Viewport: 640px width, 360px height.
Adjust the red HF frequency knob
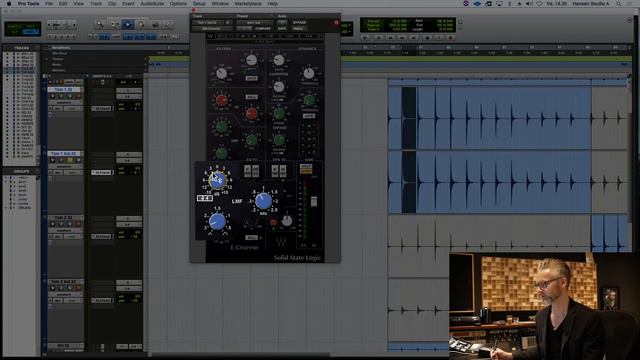(251, 113)
